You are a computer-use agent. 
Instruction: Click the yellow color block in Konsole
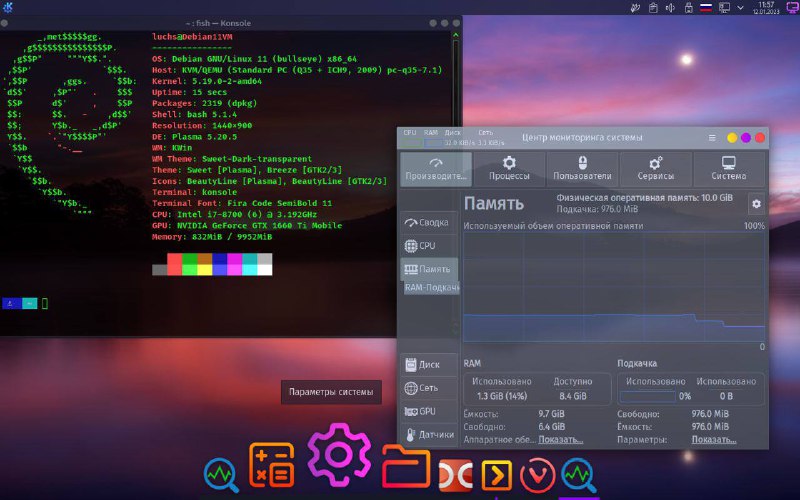click(x=205, y=270)
